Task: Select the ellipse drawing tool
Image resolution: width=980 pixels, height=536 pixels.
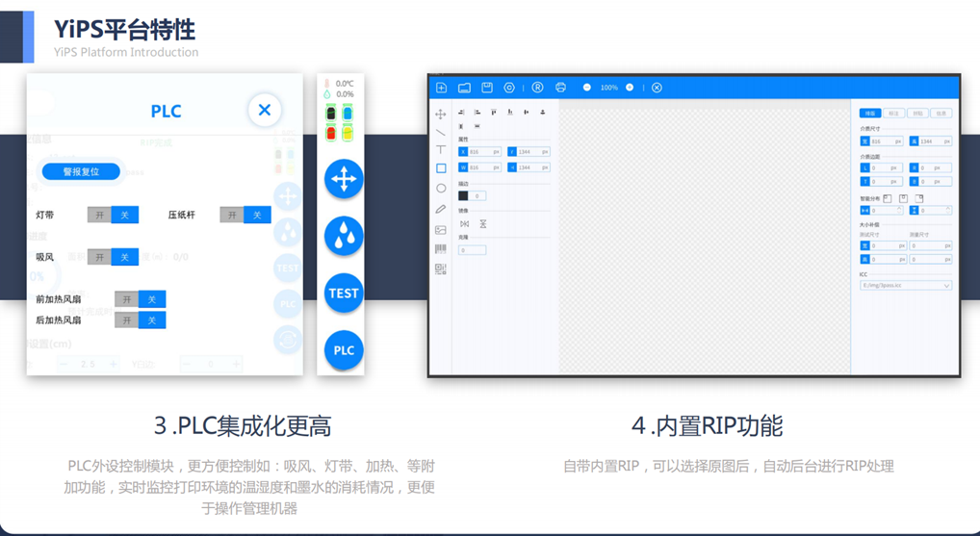Action: pyautogui.click(x=441, y=189)
